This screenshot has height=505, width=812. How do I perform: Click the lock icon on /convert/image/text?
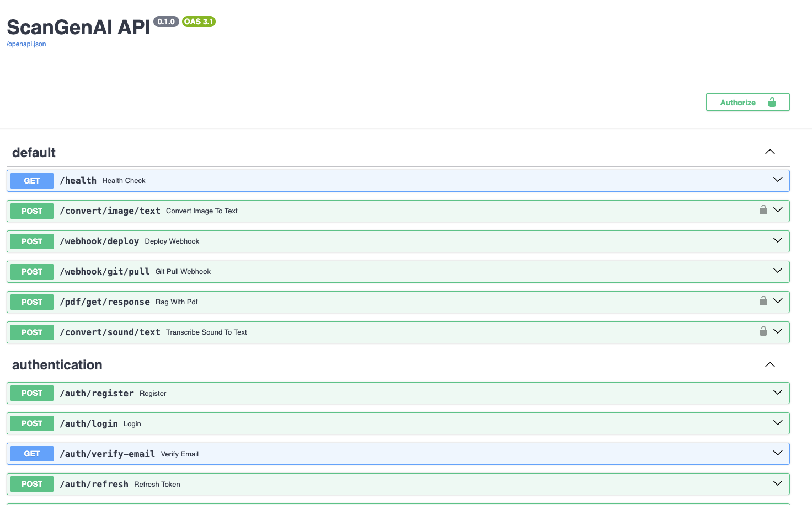coord(763,210)
